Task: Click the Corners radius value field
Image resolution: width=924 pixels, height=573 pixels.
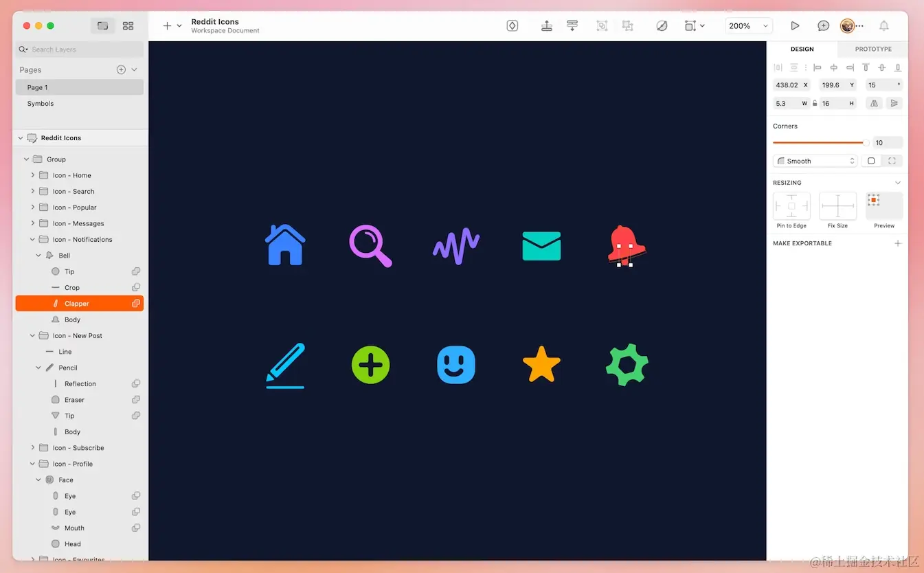Action: pyautogui.click(x=888, y=143)
